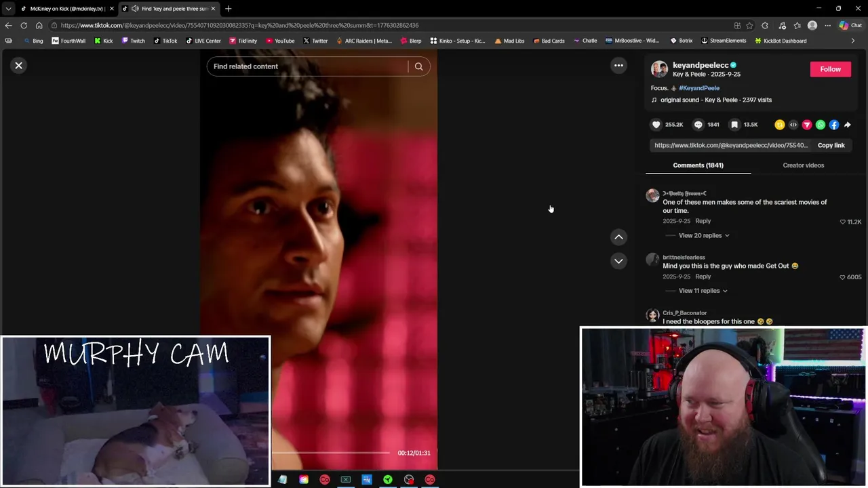This screenshot has width=868, height=488.
Task: Open the keyandpeelecc username link
Action: coord(701,65)
